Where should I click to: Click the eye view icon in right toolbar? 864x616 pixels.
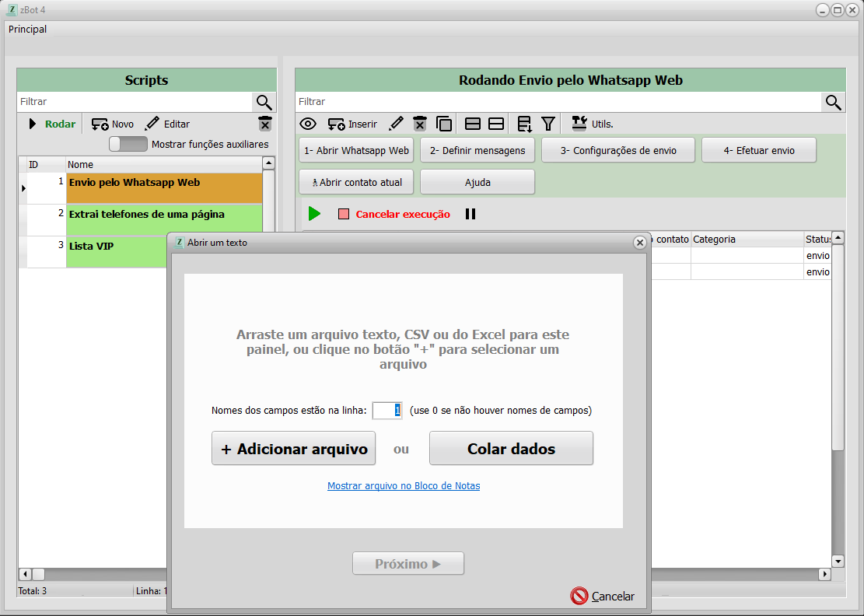coord(308,124)
